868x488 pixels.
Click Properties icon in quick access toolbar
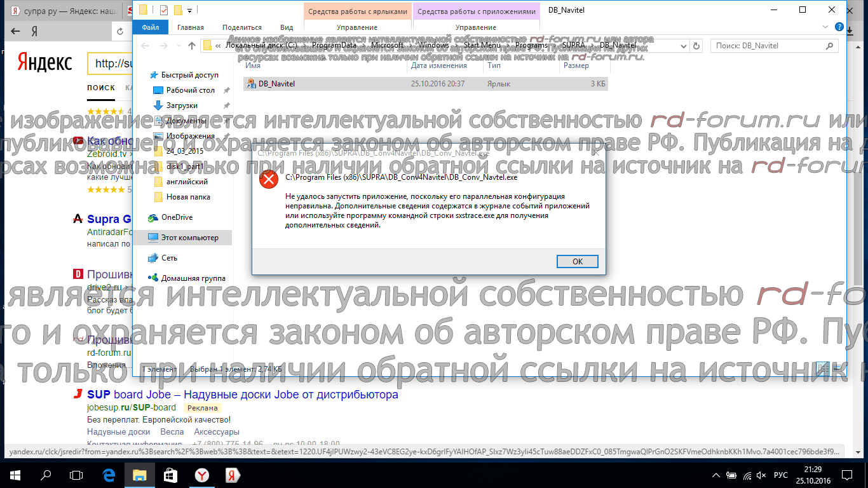(163, 10)
